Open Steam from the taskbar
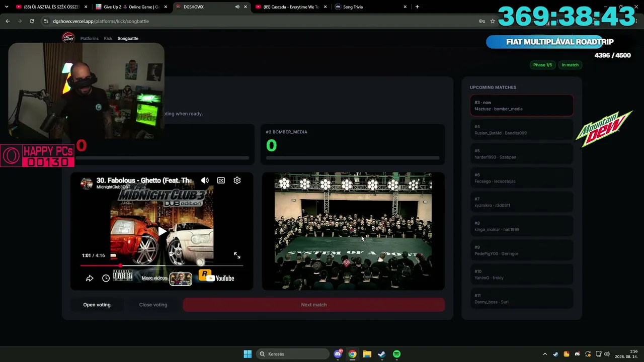This screenshot has height=362, width=644. coord(382,354)
